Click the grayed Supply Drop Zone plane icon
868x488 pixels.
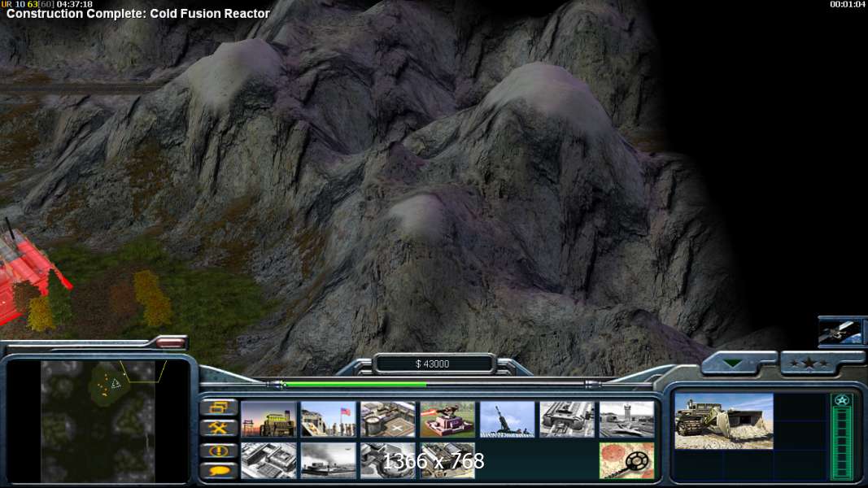coord(329,460)
